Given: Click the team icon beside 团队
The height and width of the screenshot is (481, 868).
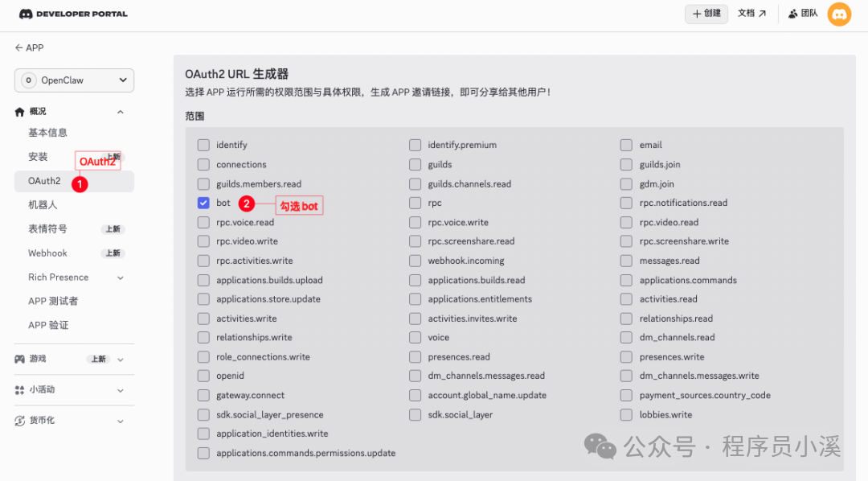Looking at the screenshot, I should (792, 14).
